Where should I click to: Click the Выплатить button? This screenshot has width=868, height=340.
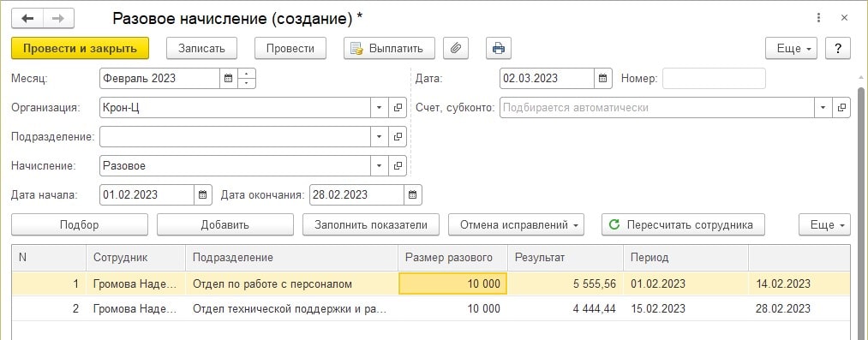(389, 48)
